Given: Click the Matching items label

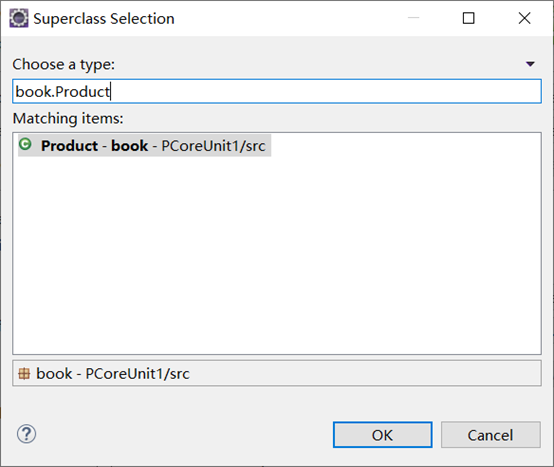Looking at the screenshot, I should pos(68,118).
